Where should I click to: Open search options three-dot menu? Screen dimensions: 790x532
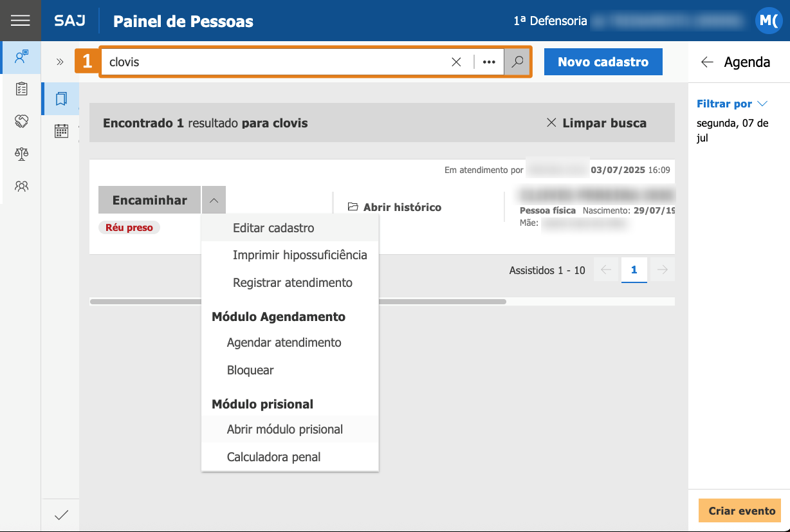[489, 62]
